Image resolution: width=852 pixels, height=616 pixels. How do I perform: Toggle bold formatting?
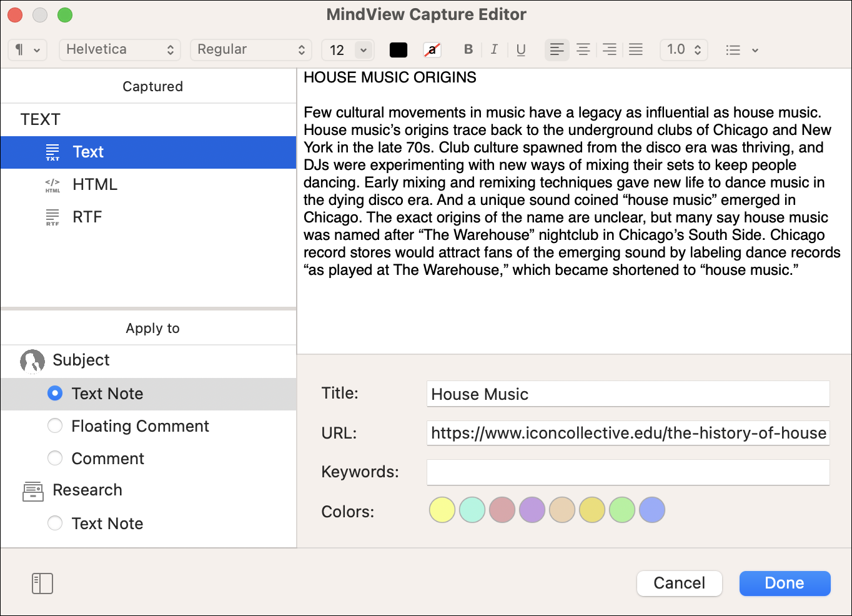pos(468,49)
